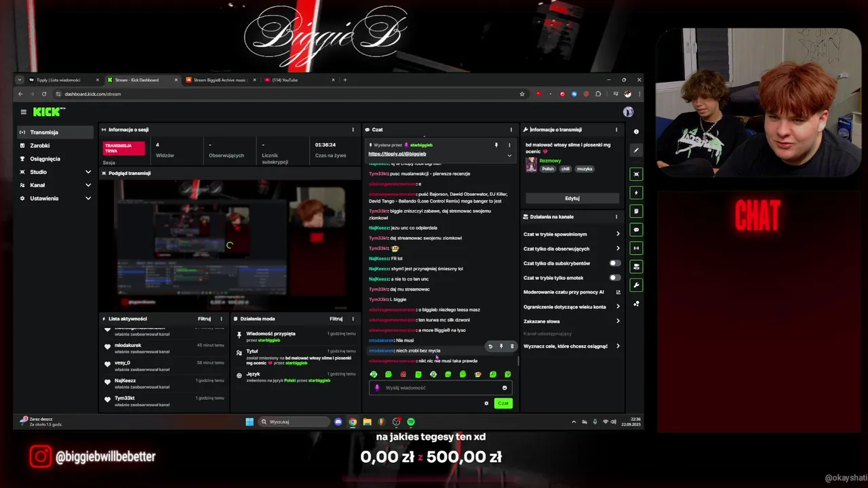Open Działania moda three-dot menu
868x488 pixels.
[x=353, y=319]
